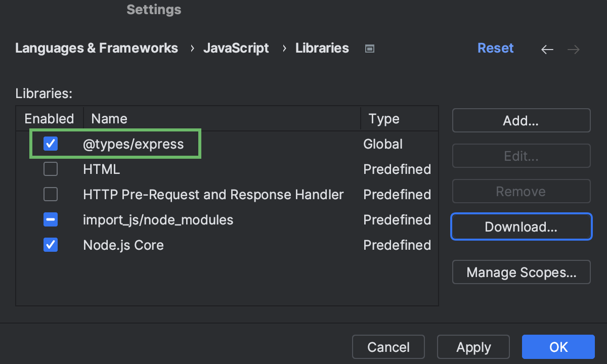Disable the @types/express library
607x364 pixels.
[x=51, y=144]
